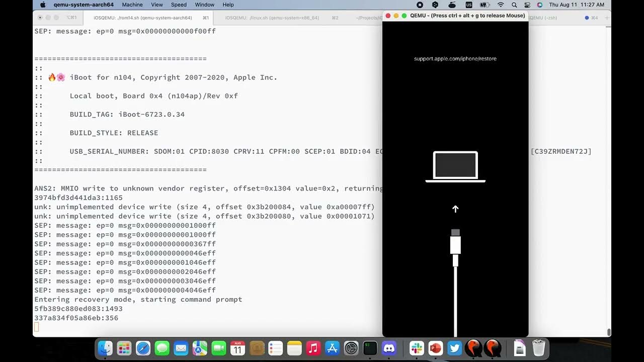Open the Window menu

[205, 5]
